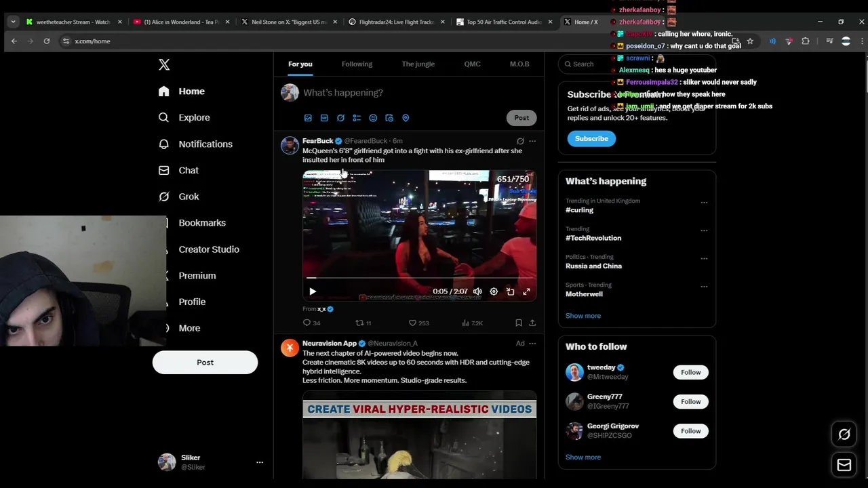The height and width of the screenshot is (488, 868).
Task: Show more under What's happening
Action: [x=583, y=316]
